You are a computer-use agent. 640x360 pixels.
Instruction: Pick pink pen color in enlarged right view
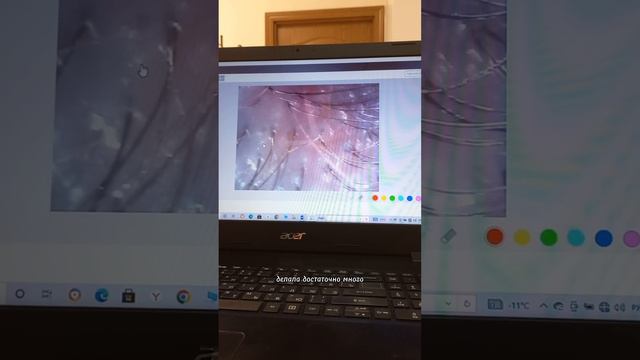632,239
